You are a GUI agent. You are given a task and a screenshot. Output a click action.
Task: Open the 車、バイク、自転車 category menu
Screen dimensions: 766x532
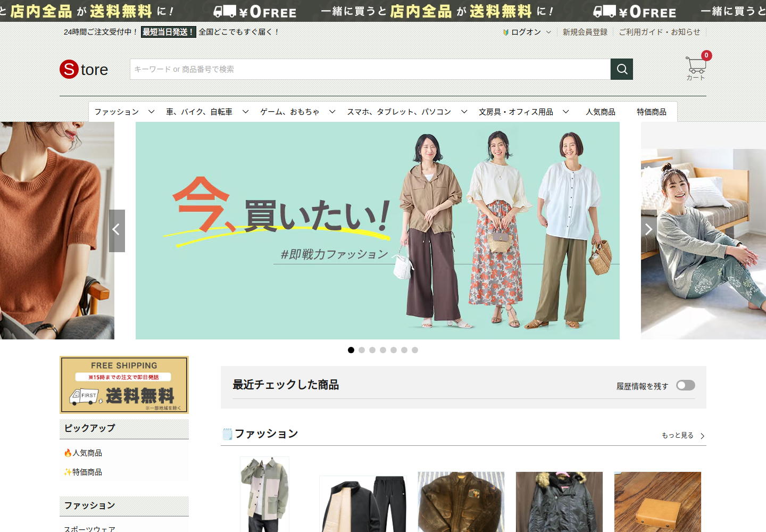199,112
